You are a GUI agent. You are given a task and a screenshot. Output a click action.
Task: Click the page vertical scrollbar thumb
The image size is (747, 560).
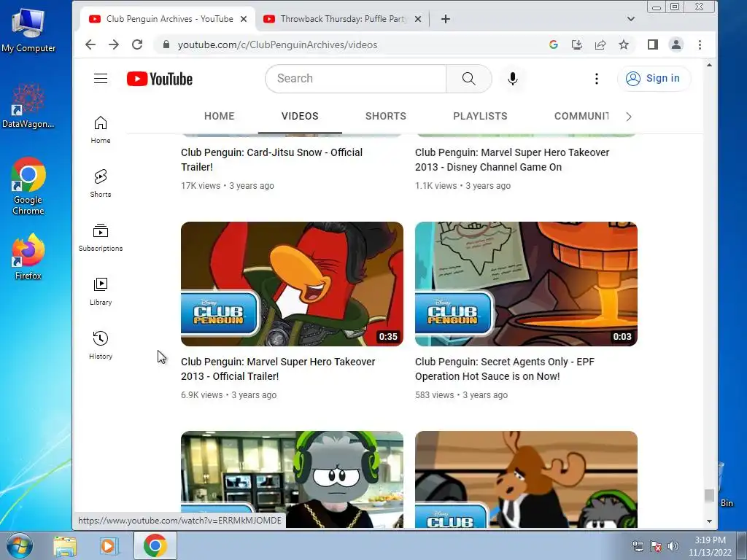tap(709, 495)
